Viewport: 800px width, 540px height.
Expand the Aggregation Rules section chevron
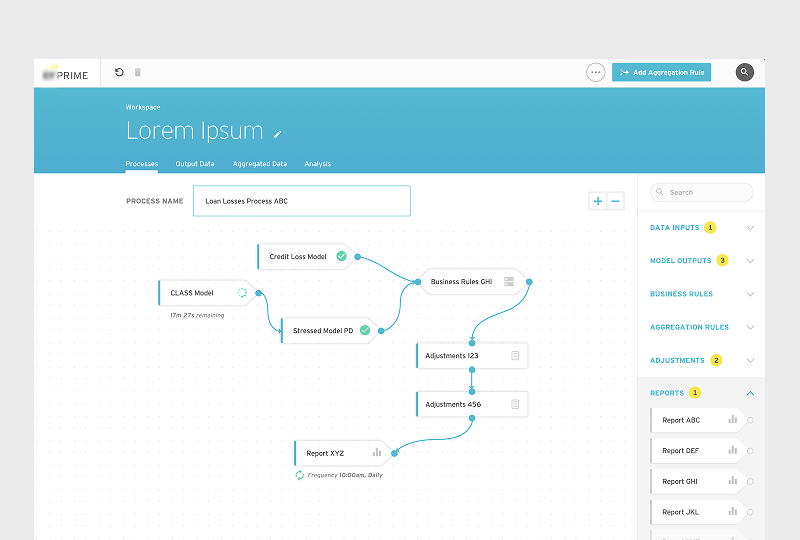(x=750, y=327)
